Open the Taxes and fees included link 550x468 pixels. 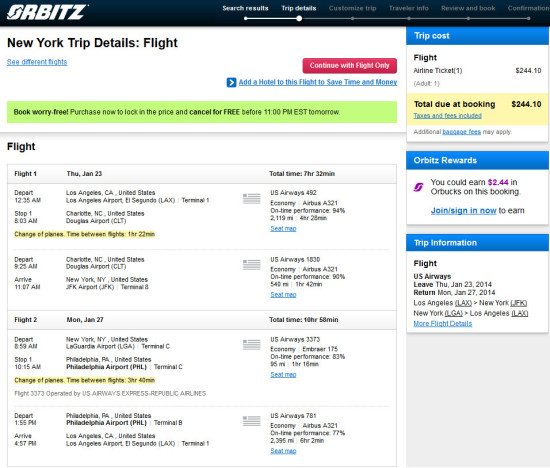[x=447, y=115]
